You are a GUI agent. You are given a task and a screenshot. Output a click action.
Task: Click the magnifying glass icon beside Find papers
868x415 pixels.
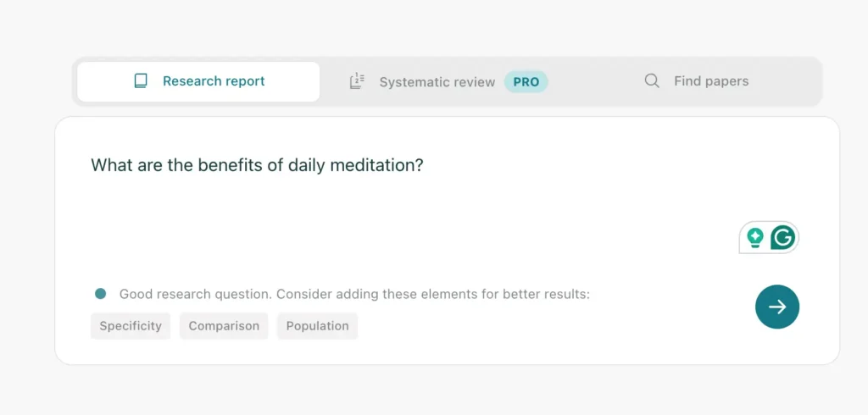[x=652, y=81]
